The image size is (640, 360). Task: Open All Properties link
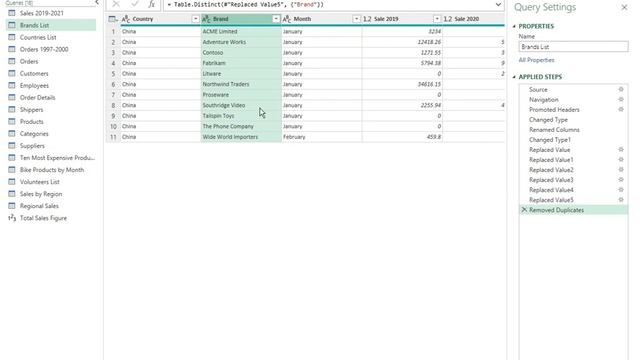pos(536,60)
